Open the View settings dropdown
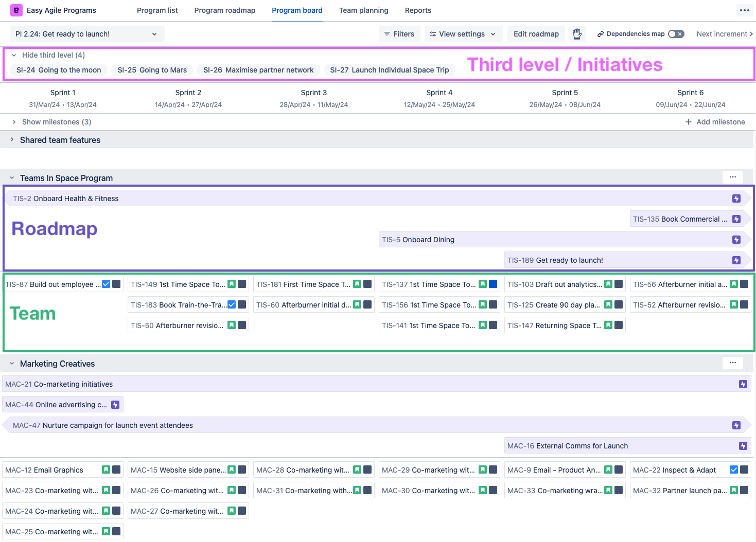 (x=463, y=34)
